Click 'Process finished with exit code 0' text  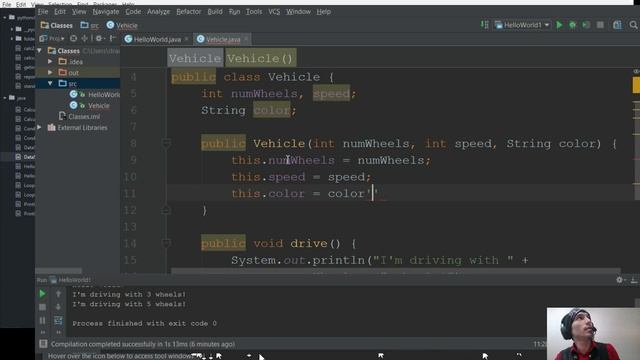pos(144,323)
